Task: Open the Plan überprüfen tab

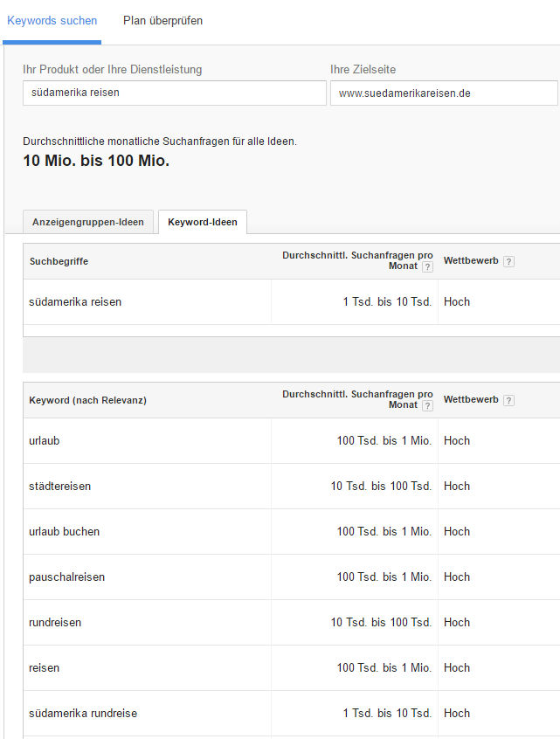Action: [x=162, y=21]
